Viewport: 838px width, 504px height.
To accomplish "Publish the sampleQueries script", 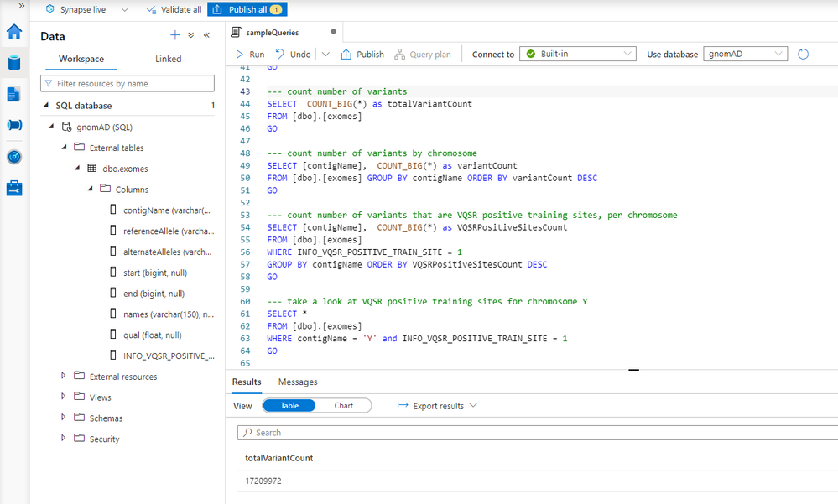I will tap(362, 54).
